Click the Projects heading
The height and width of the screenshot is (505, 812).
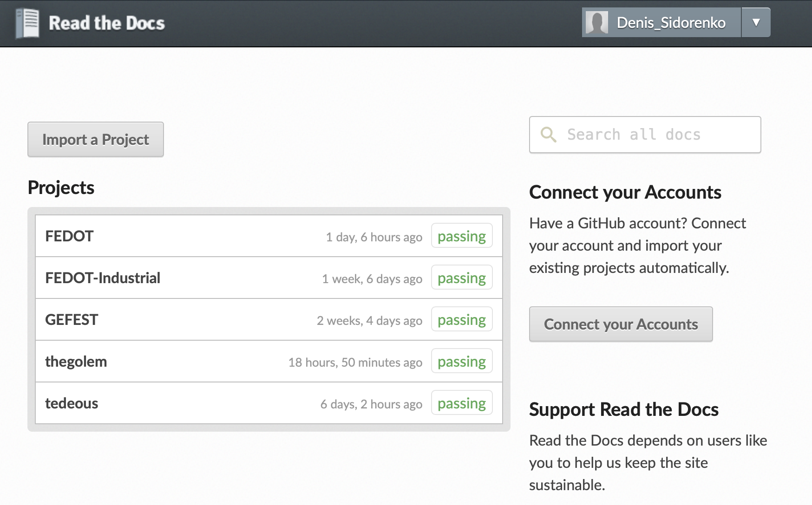click(x=61, y=188)
